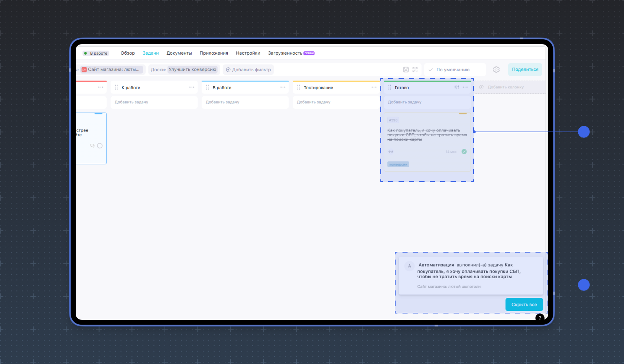Click the fullscreen expand icon

[x=415, y=69]
